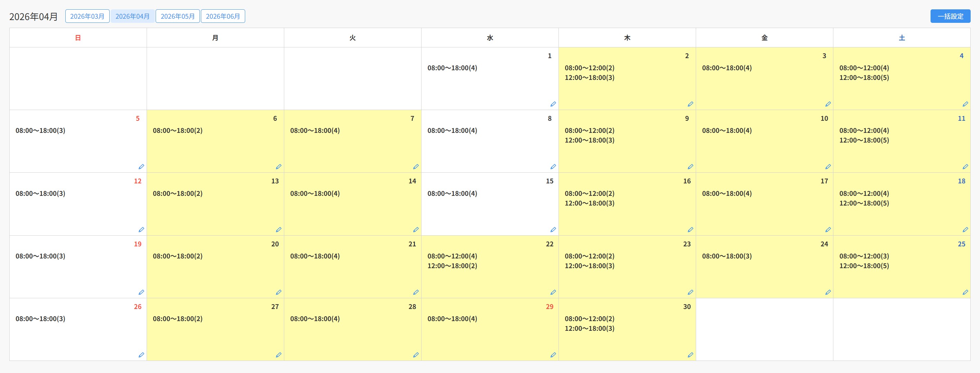Switch to the 2026年03月 month tab
The height and width of the screenshot is (373, 980).
click(x=87, y=16)
